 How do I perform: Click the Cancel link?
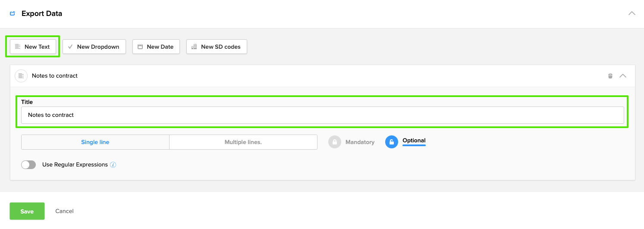pos(64,211)
